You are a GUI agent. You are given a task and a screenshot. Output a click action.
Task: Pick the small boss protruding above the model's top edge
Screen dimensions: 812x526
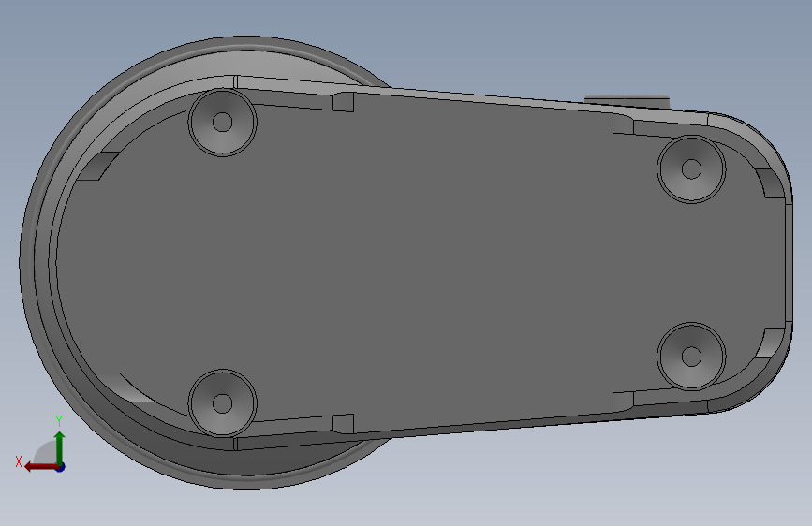pyautogui.click(x=627, y=101)
